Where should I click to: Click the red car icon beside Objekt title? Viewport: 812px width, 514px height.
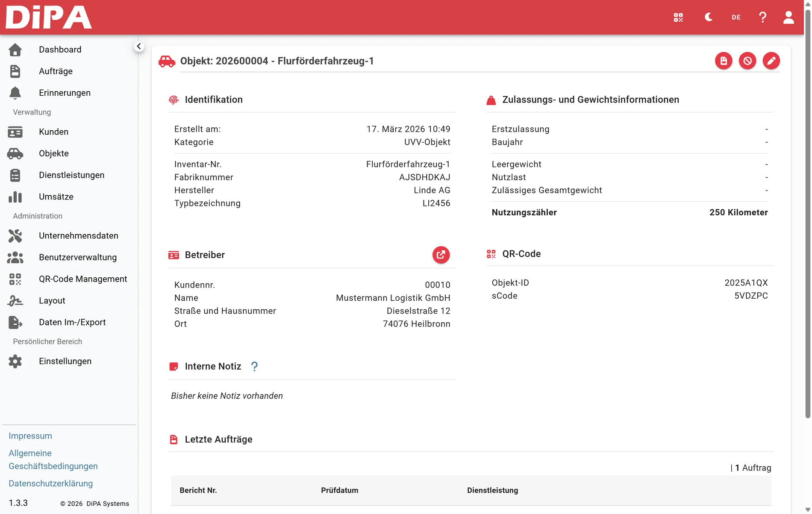[x=167, y=61]
